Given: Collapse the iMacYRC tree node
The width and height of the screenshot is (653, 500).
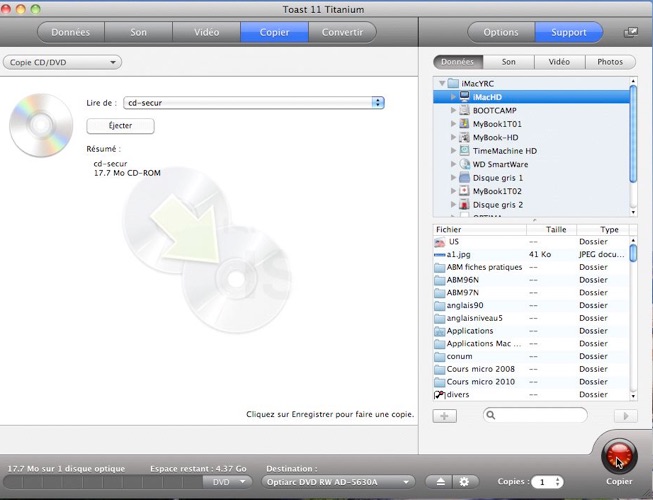Looking at the screenshot, I should pyautogui.click(x=442, y=84).
